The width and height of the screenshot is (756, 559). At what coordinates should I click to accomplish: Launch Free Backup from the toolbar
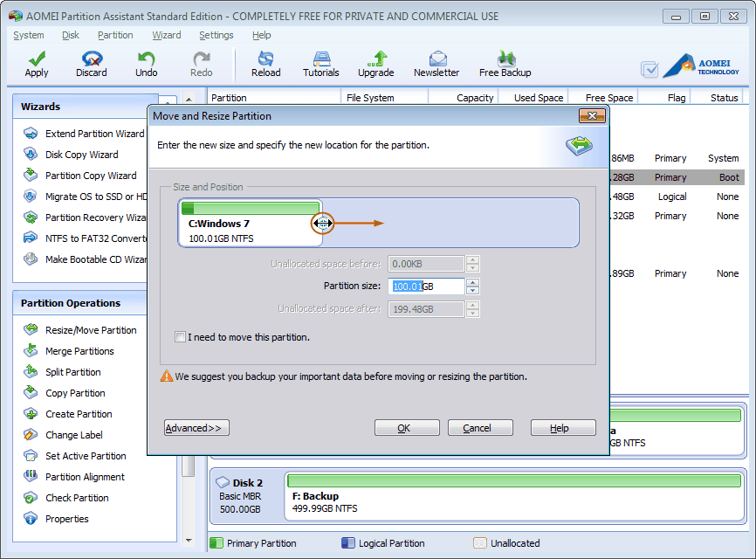pyautogui.click(x=505, y=63)
